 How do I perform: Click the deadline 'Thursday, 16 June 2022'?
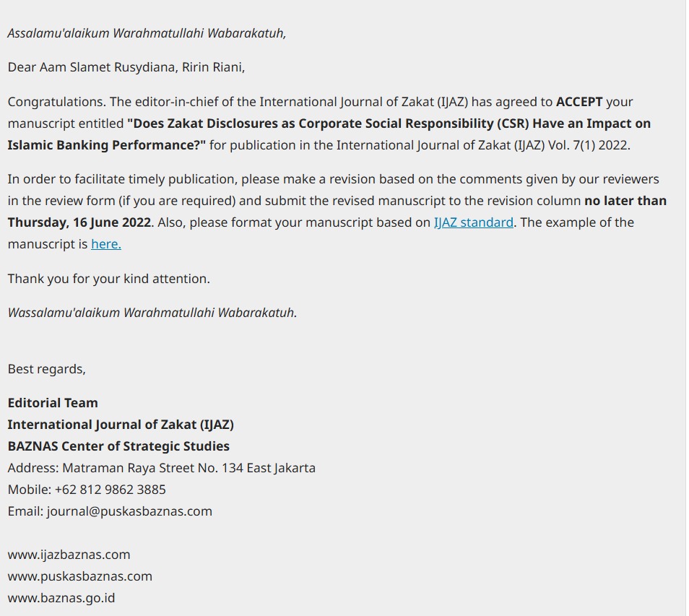coord(79,222)
